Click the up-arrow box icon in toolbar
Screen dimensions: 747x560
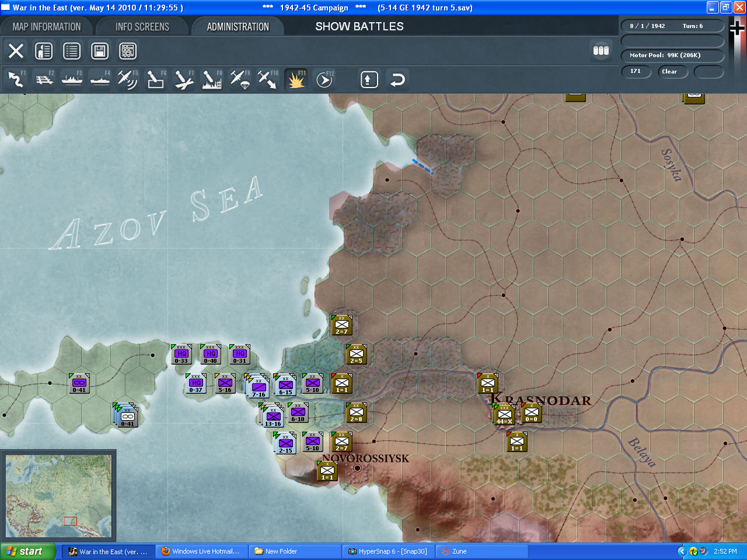[x=369, y=79]
